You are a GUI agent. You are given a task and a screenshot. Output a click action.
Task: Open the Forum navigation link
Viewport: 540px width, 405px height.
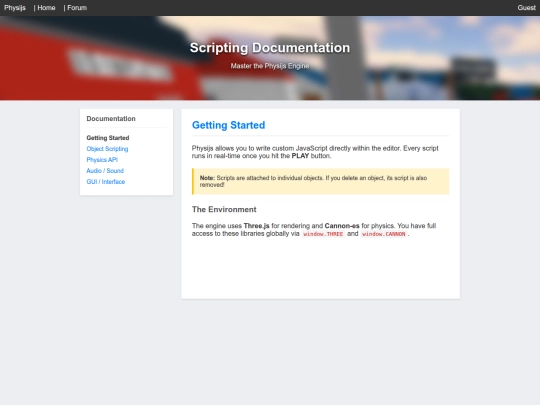(x=77, y=8)
